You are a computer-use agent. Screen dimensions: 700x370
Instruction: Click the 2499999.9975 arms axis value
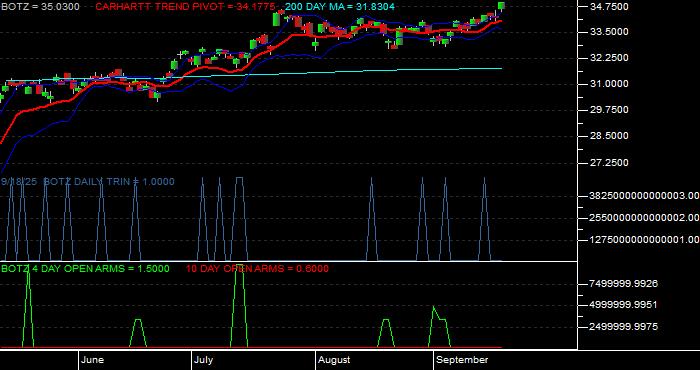pyautogui.click(x=624, y=327)
